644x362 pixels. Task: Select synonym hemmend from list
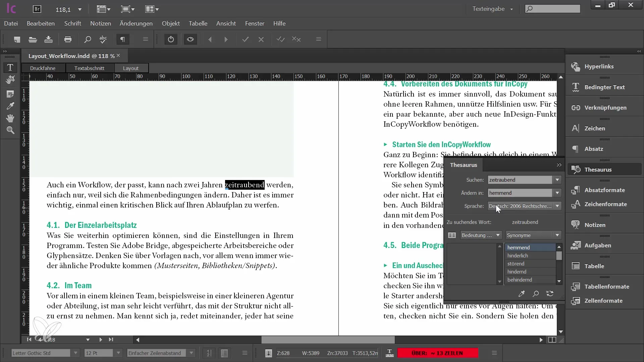click(x=529, y=247)
